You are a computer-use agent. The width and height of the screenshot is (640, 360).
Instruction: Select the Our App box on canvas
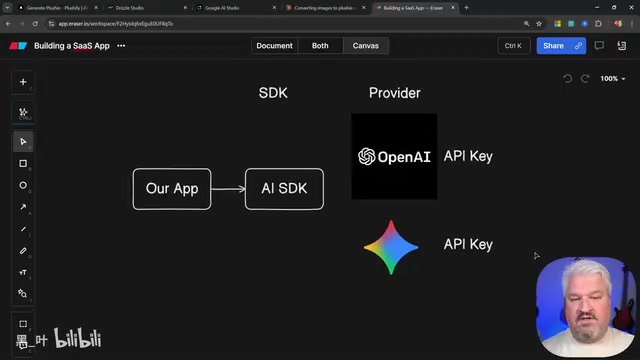pos(172,189)
